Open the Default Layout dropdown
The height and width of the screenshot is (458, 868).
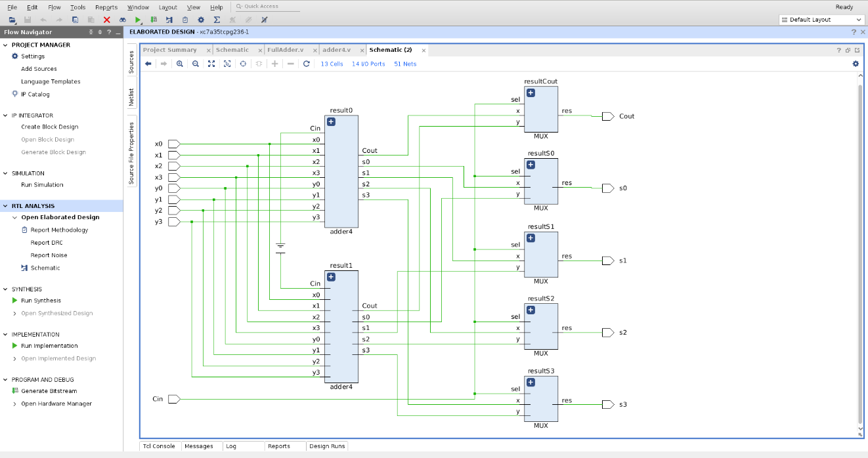(822, 20)
